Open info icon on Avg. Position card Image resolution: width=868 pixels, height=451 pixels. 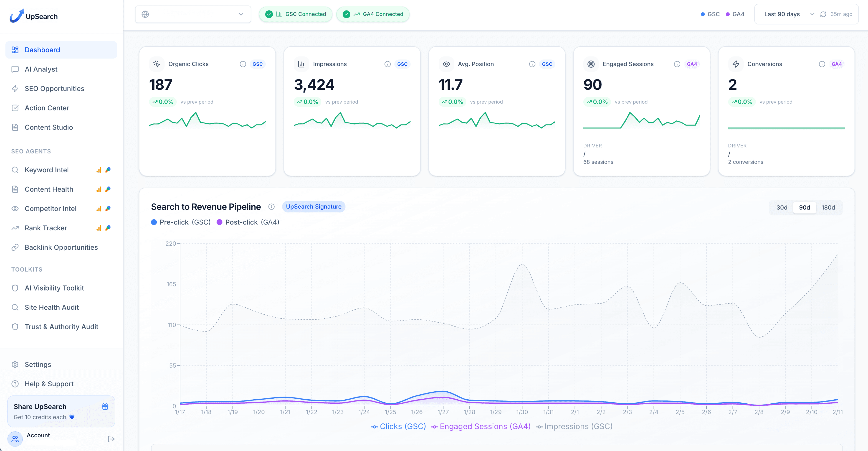[532, 64]
